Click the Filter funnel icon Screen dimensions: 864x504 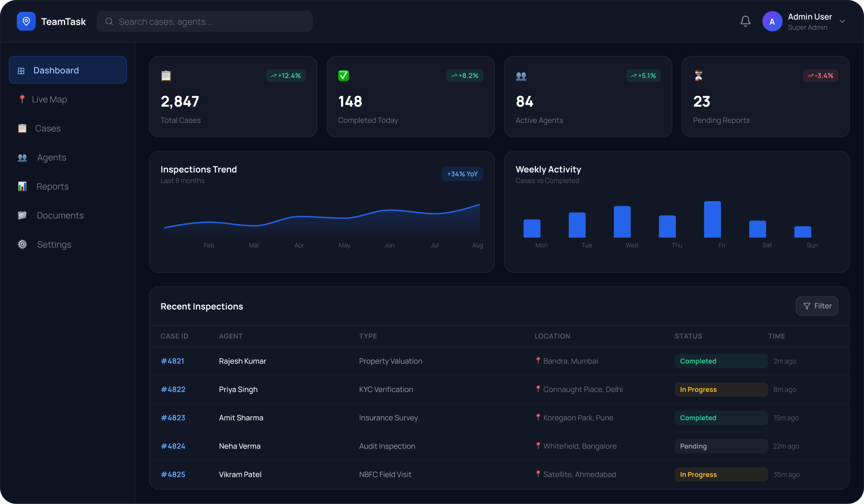pyautogui.click(x=806, y=306)
